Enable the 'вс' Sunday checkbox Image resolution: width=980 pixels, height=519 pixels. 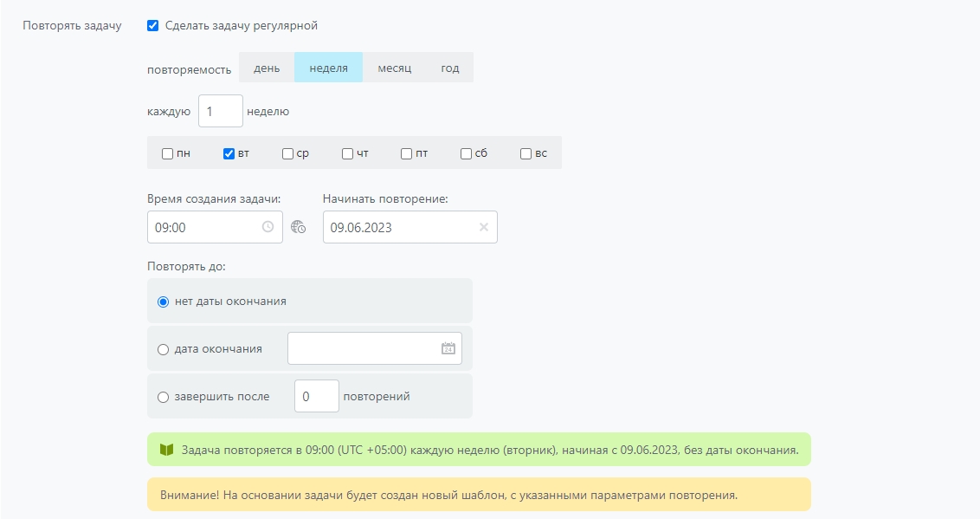(525, 154)
